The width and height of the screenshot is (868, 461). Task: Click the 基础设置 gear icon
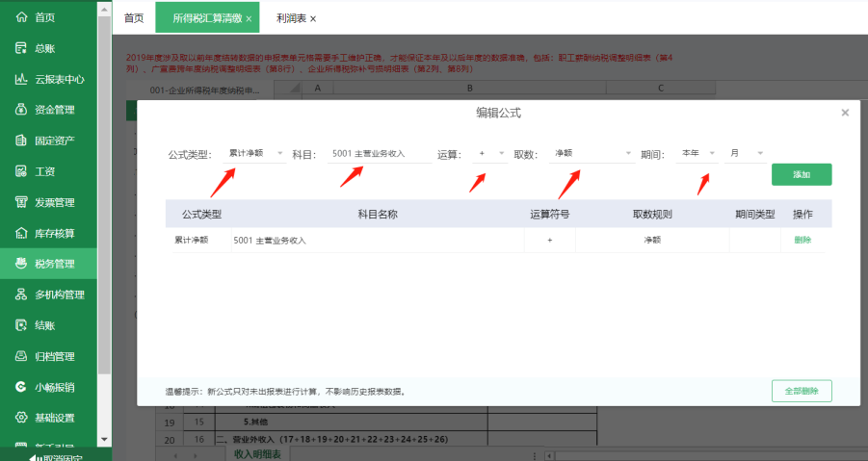point(20,418)
